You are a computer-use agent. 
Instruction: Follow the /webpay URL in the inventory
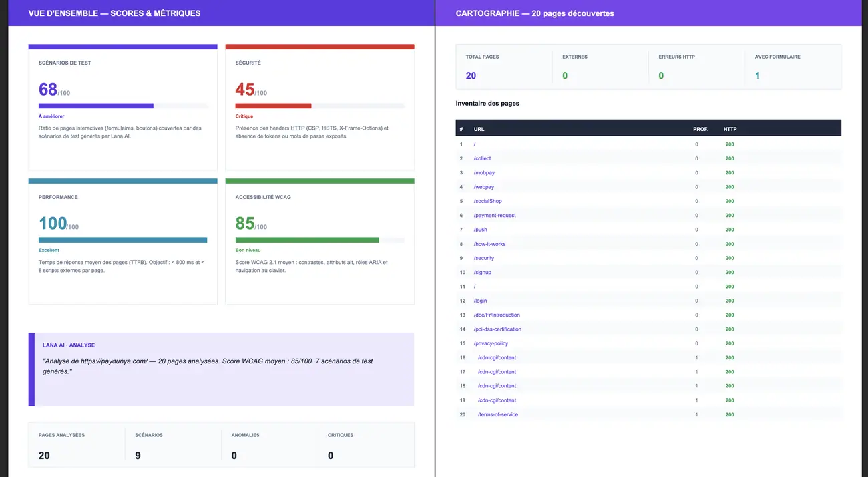pyautogui.click(x=484, y=187)
